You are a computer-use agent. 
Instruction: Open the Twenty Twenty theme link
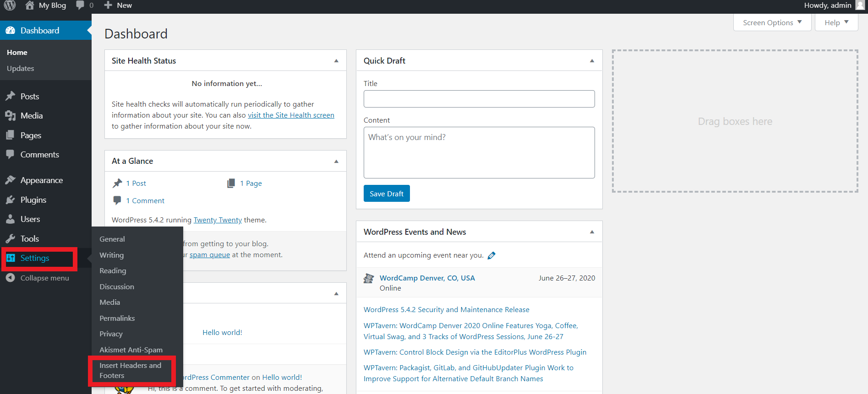(218, 220)
